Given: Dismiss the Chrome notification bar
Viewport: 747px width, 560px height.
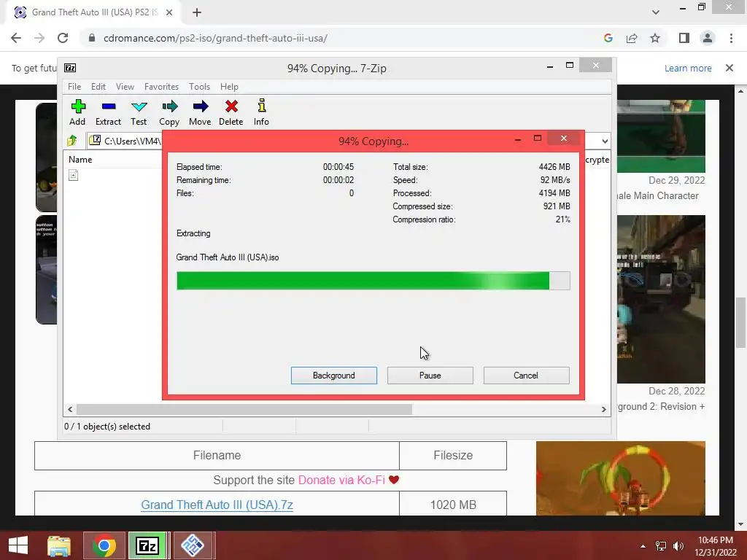Looking at the screenshot, I should point(729,68).
